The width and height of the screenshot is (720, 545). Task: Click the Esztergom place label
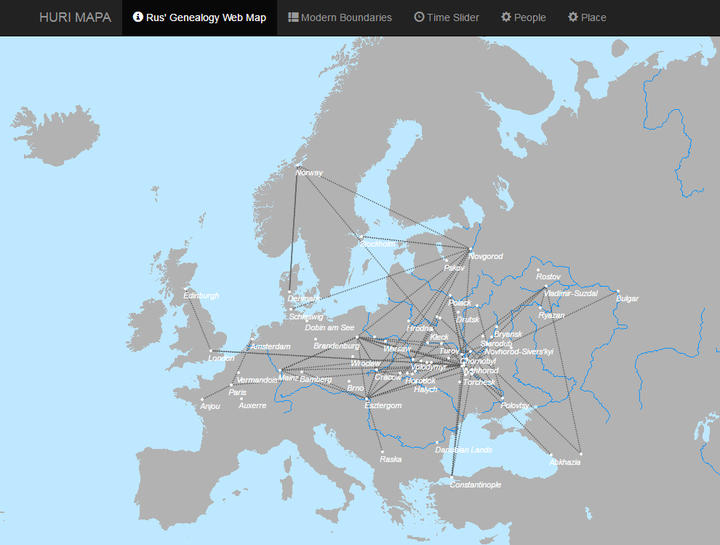click(383, 405)
